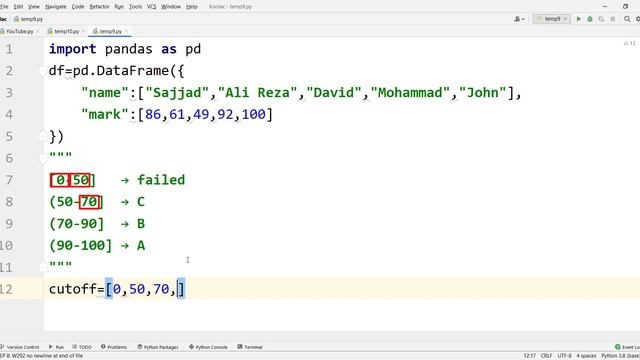Open the Navigate menu

56,7
